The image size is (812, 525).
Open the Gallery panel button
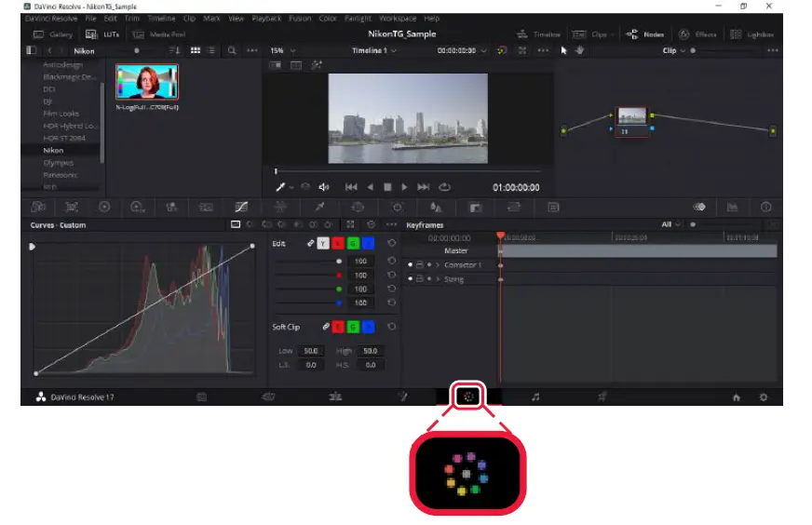tap(53, 34)
